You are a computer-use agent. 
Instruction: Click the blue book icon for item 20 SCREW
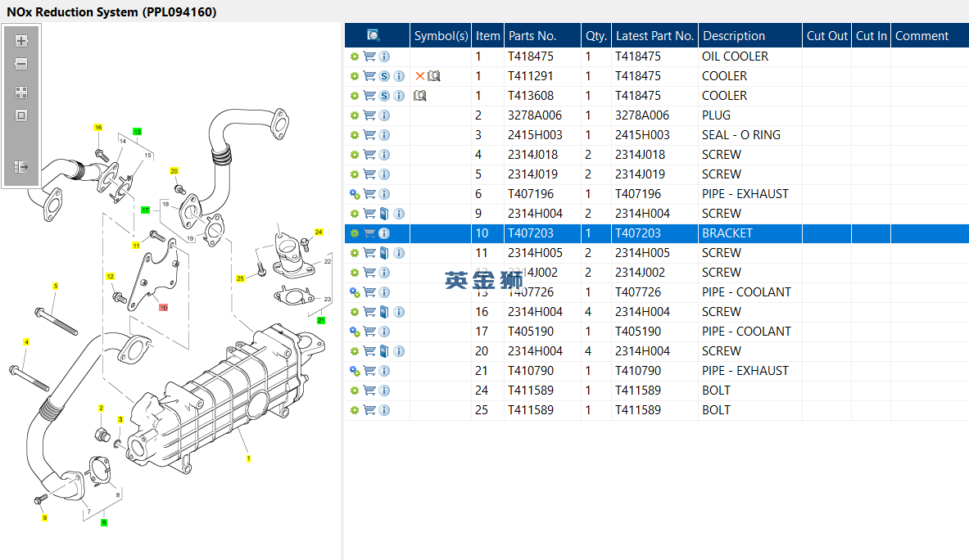tap(384, 351)
